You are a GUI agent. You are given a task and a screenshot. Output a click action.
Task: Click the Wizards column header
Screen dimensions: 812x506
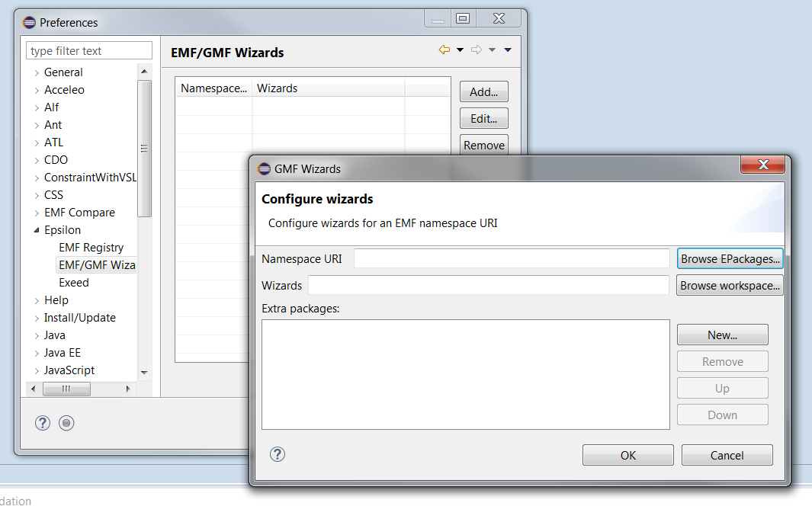tap(329, 88)
